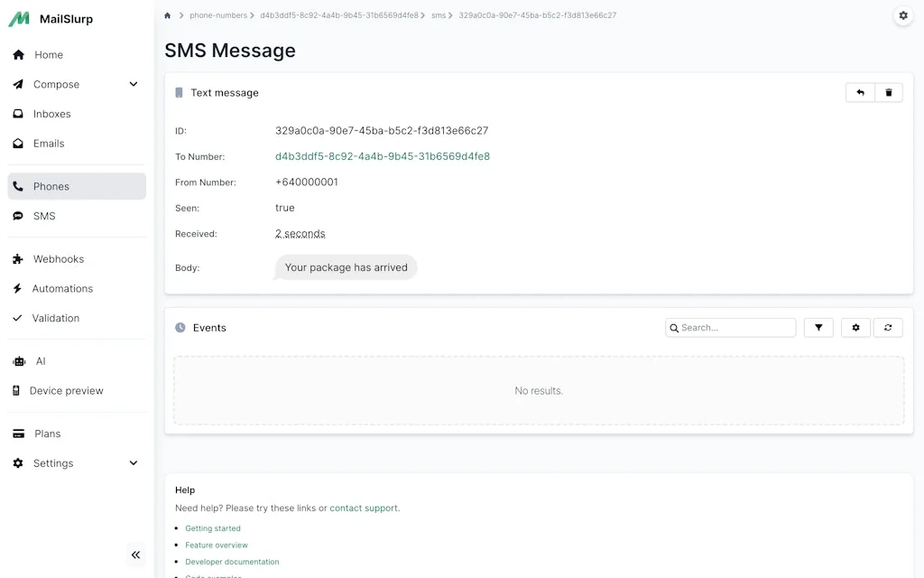Viewport: 924px width, 578px height.
Task: Select the Phones icon in sidebar
Action: tap(19, 186)
